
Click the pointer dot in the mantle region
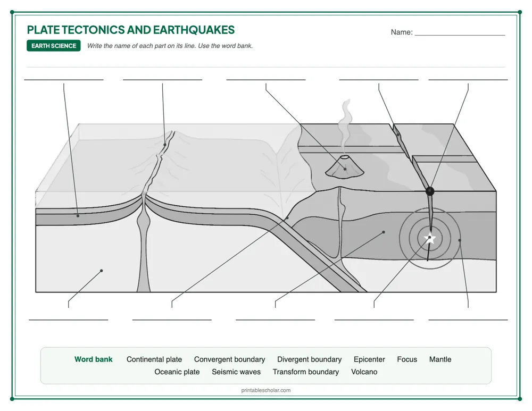tap(101, 271)
